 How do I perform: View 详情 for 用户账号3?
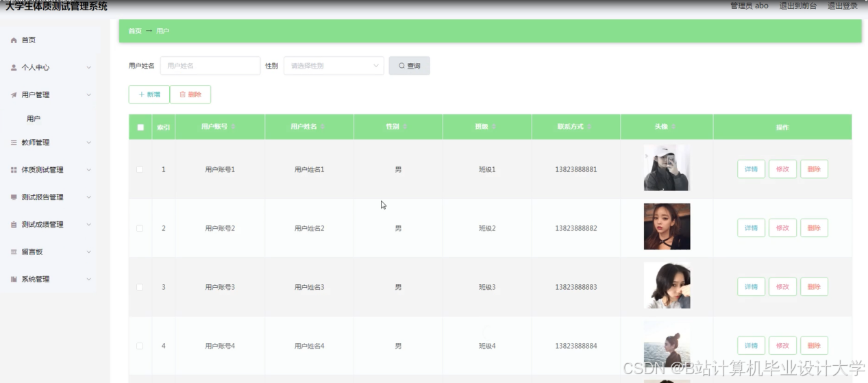751,287
